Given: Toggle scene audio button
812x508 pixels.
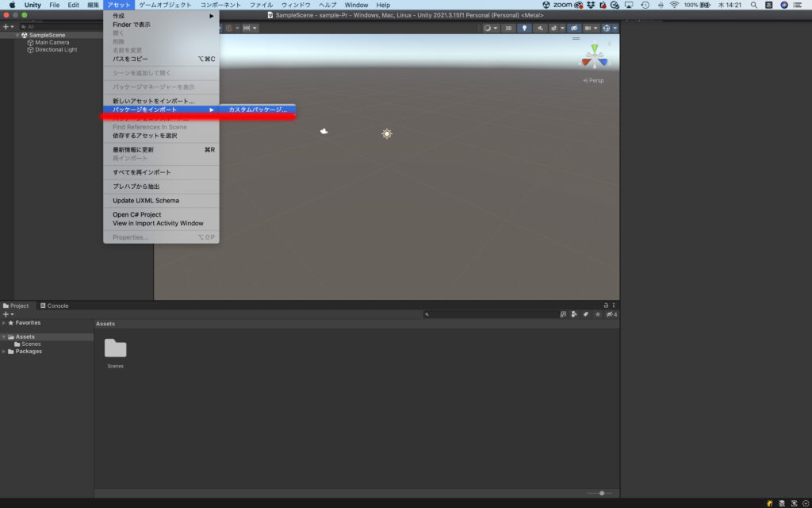Looking at the screenshot, I should point(540,28).
